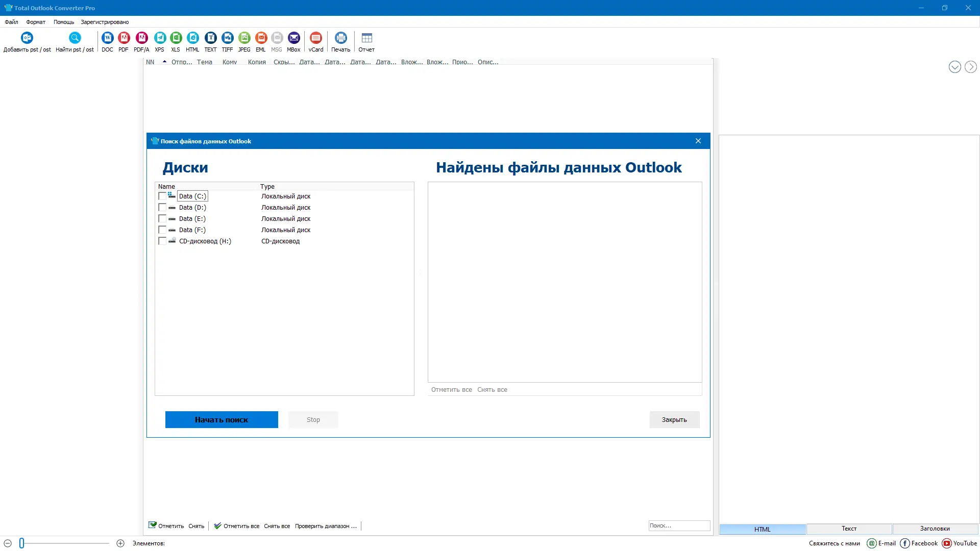Choose the TIFF conversion icon

(x=227, y=38)
